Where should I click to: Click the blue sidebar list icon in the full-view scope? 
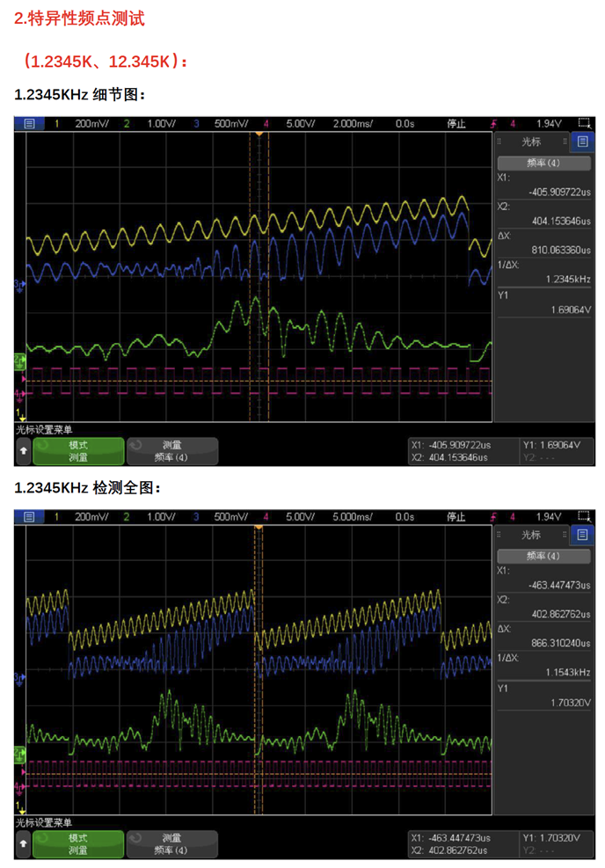click(581, 534)
